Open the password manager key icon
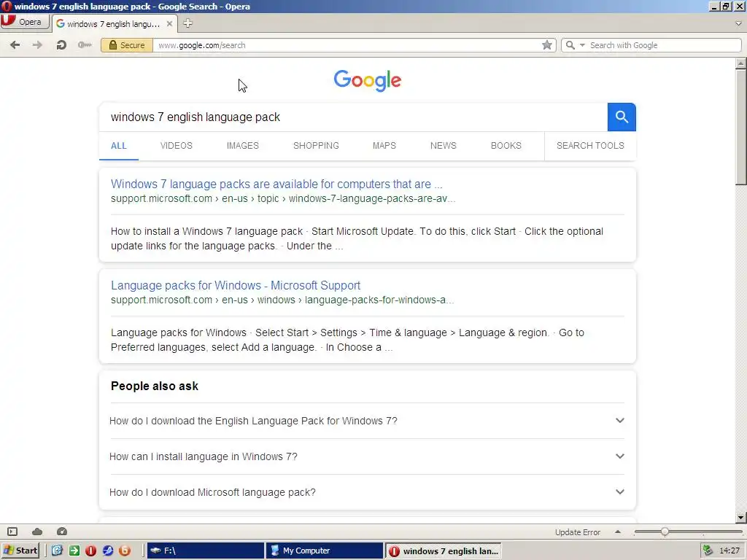The width and height of the screenshot is (747, 560). (85, 44)
